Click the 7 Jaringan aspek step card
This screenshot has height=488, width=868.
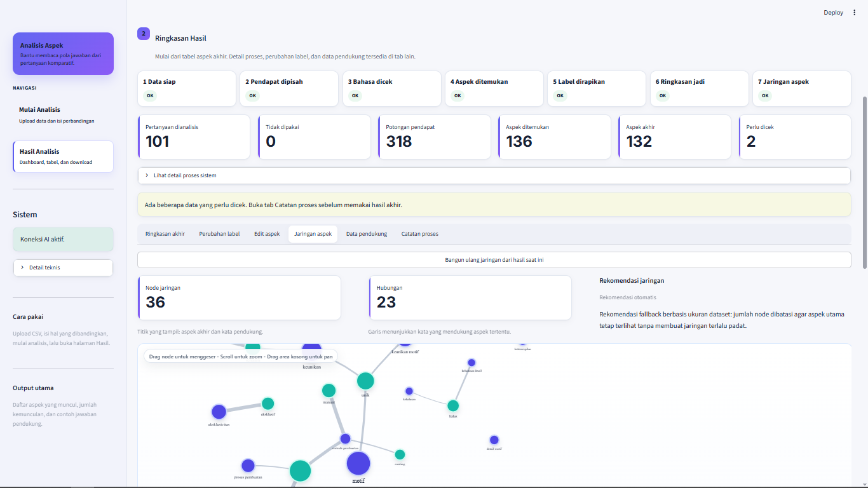point(802,88)
